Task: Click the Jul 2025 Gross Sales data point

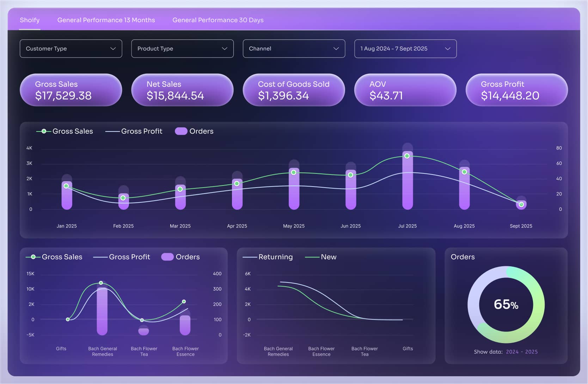Action: pyautogui.click(x=407, y=156)
